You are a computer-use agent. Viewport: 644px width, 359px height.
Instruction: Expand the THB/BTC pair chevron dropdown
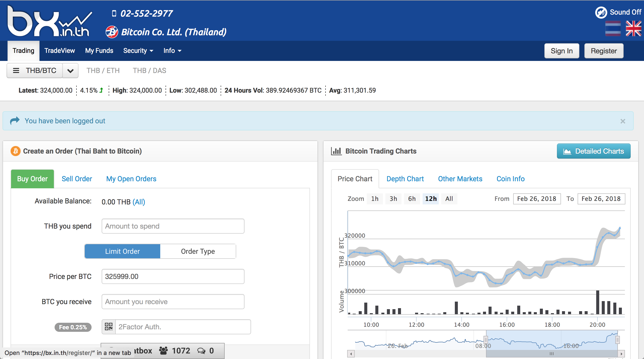coord(70,71)
